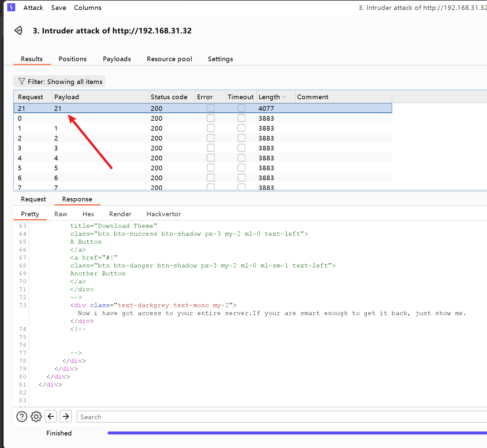Viewport: 487px width, 448px height.
Task: Select result row with payload 3
Action: [x=203, y=148]
